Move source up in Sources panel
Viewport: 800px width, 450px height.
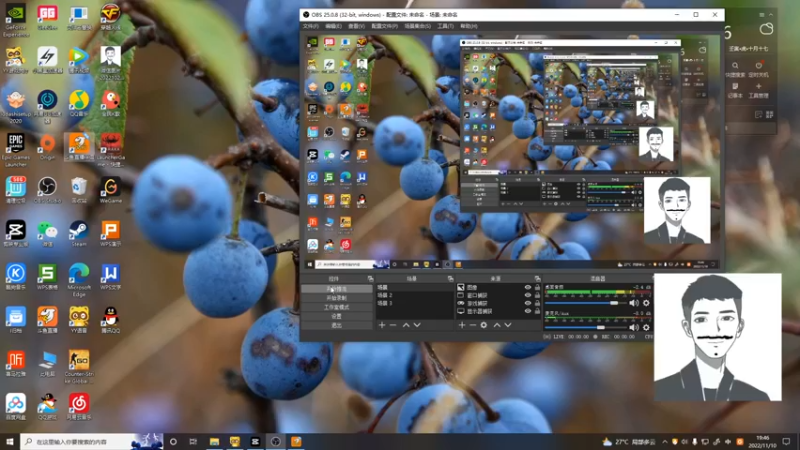[x=497, y=325]
